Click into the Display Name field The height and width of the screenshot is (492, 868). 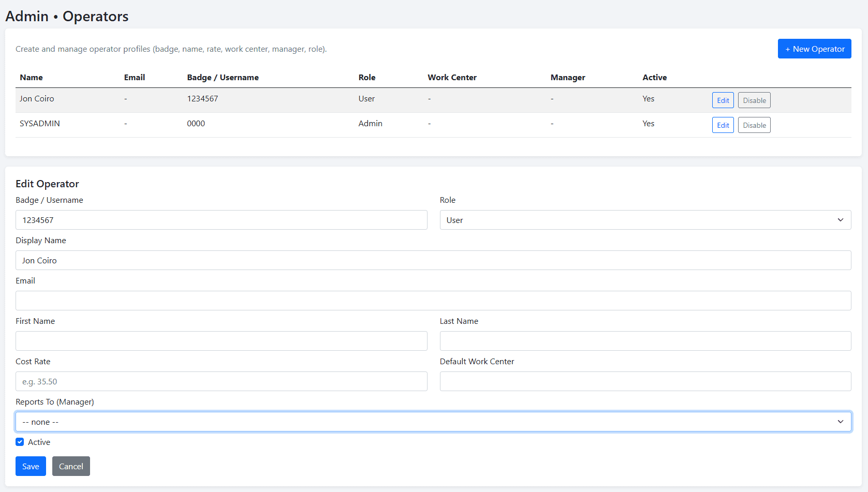click(x=433, y=260)
